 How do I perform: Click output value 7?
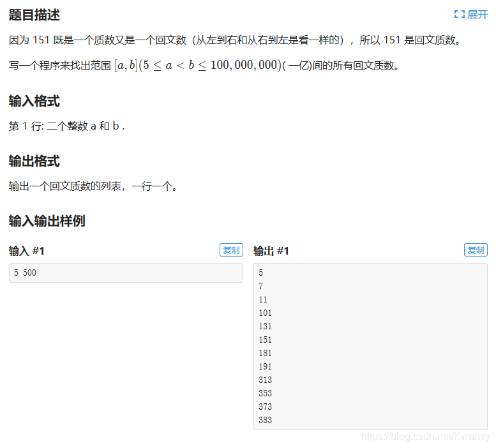click(x=261, y=286)
